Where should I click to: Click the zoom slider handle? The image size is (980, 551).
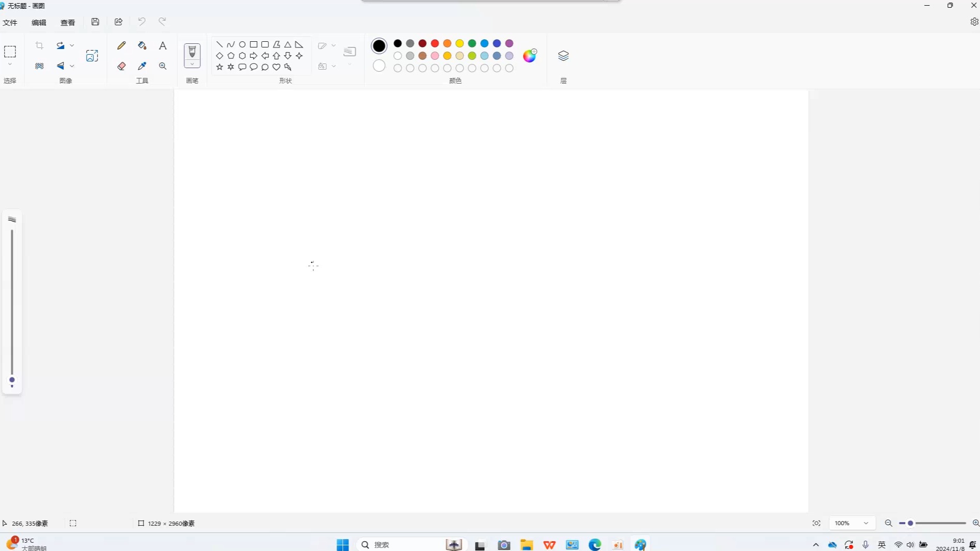coord(910,523)
